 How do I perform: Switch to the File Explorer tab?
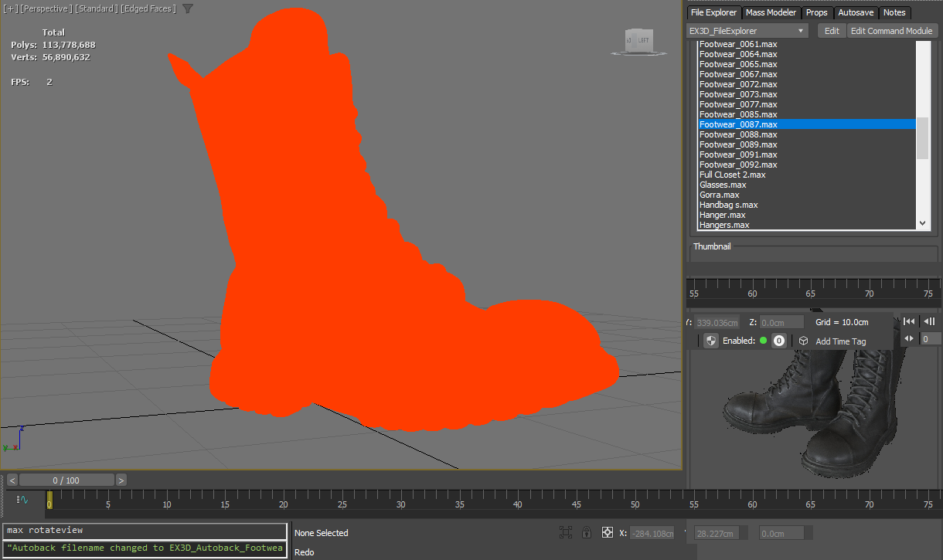pos(713,12)
